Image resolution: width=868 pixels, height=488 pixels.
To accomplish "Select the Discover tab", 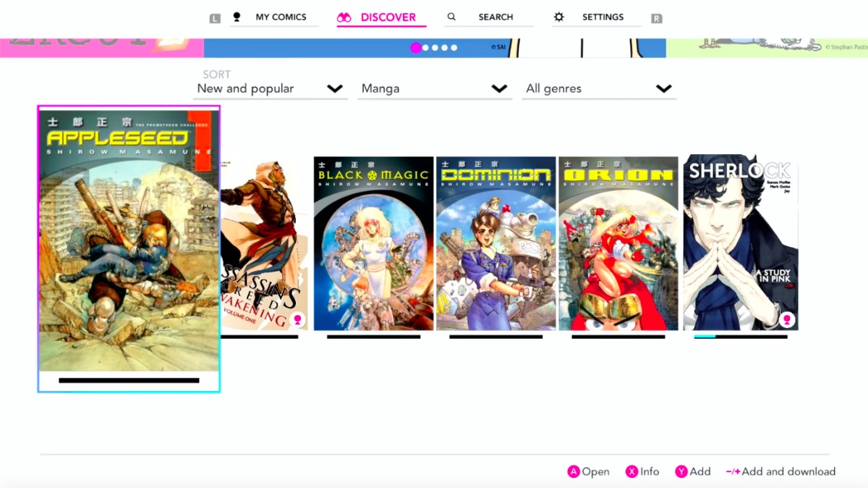I will point(381,17).
